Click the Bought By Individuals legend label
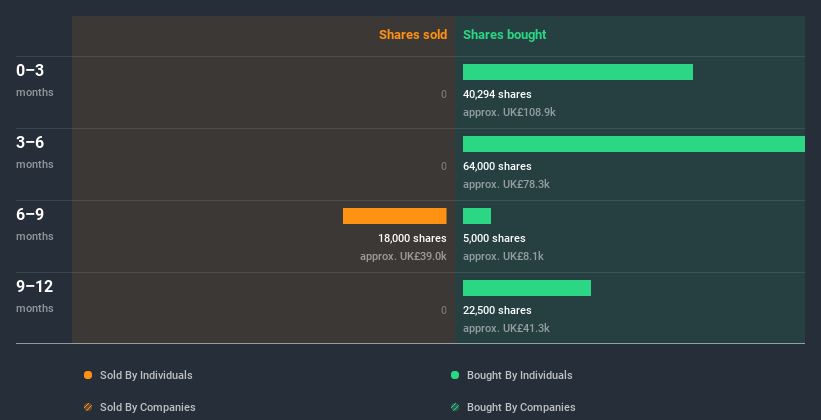The image size is (821, 420). [519, 375]
